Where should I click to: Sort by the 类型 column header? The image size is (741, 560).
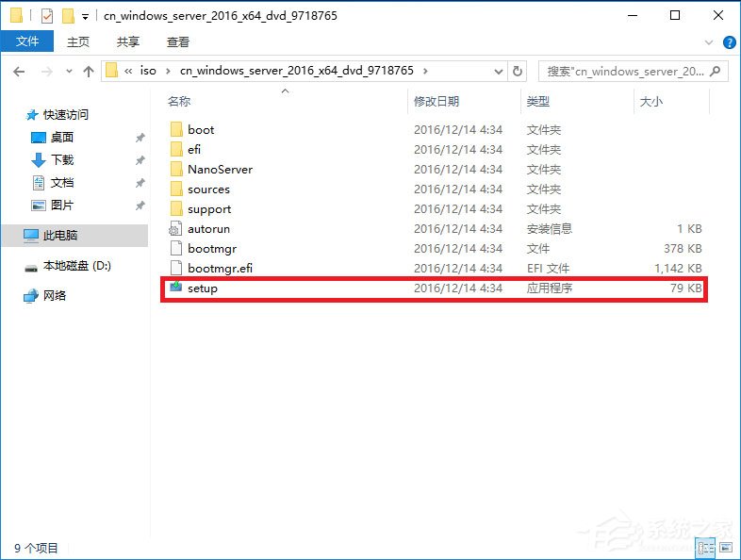tap(537, 101)
